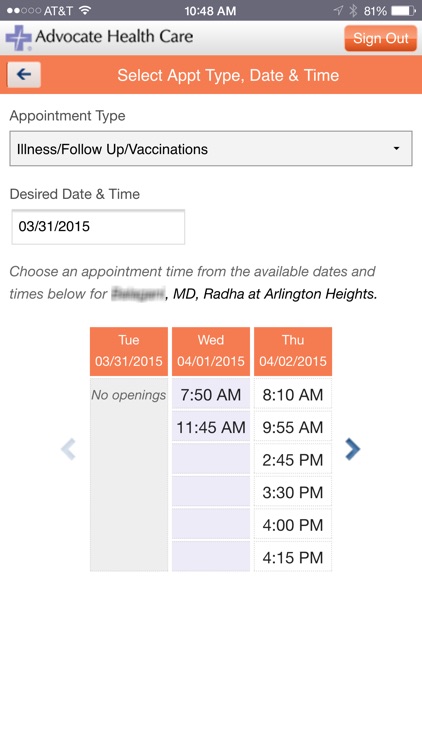
Task: Tap the battery icon in status bar
Action: click(403, 11)
